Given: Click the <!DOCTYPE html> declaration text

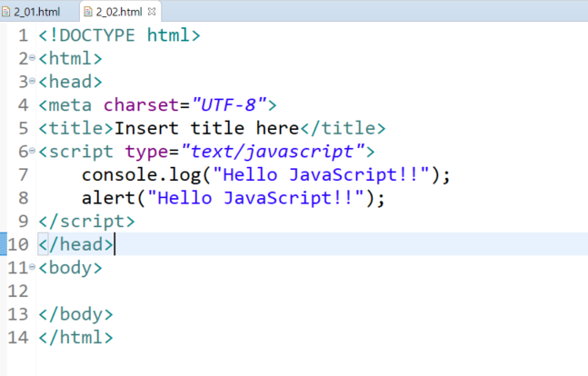Looking at the screenshot, I should click(x=119, y=35).
